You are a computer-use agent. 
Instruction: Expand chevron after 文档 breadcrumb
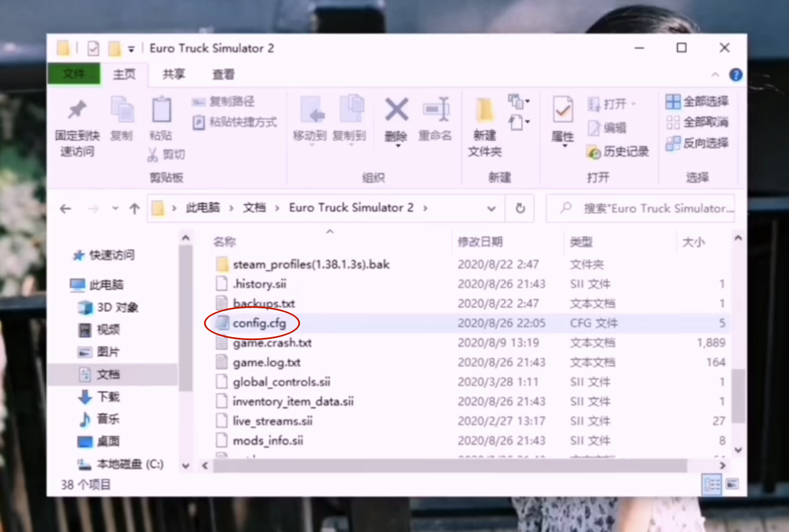coord(277,208)
